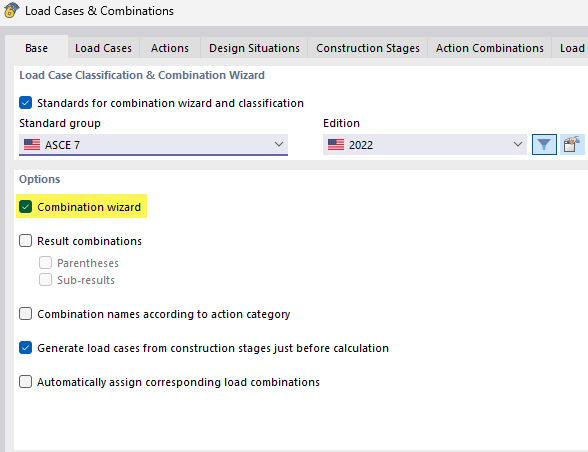Click the Load Case Classification & Combination Wizard heading
Screen dimensions: 588x452
(x=142, y=75)
